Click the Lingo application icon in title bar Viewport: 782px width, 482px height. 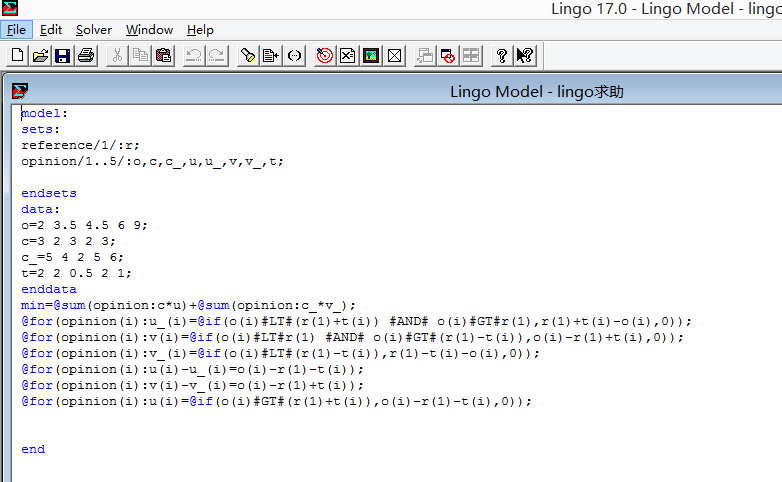[10, 8]
